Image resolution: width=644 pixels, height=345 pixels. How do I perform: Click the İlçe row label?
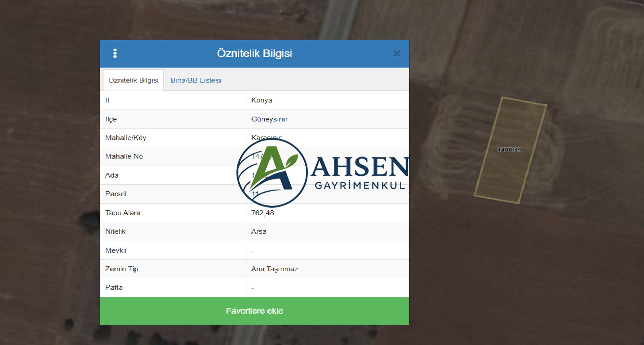[x=111, y=119]
